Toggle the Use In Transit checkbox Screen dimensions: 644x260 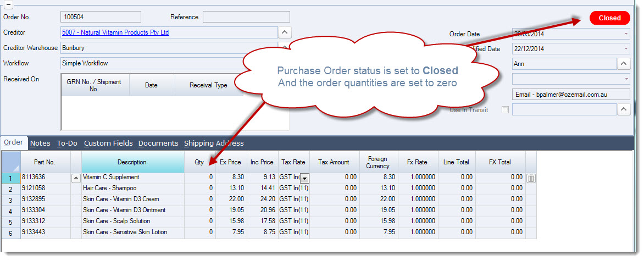tap(505, 110)
